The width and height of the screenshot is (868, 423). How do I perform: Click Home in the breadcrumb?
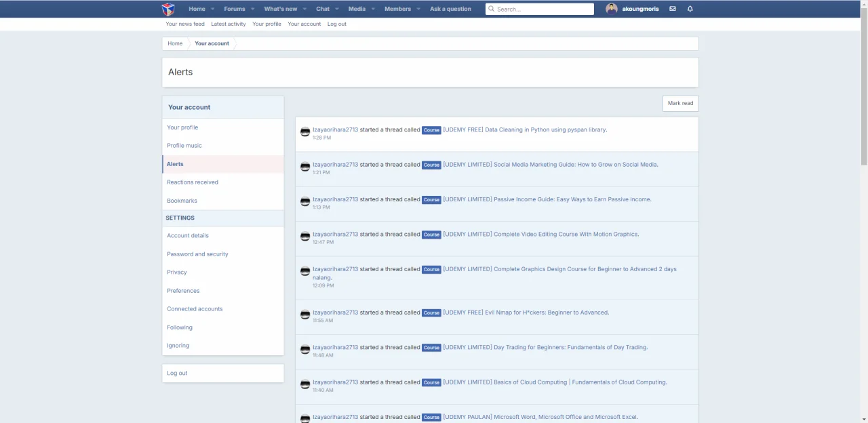tap(175, 43)
